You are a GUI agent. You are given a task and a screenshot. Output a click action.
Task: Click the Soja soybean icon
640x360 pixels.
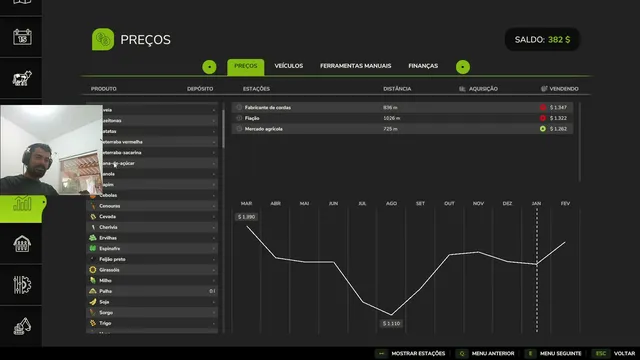tap(93, 302)
